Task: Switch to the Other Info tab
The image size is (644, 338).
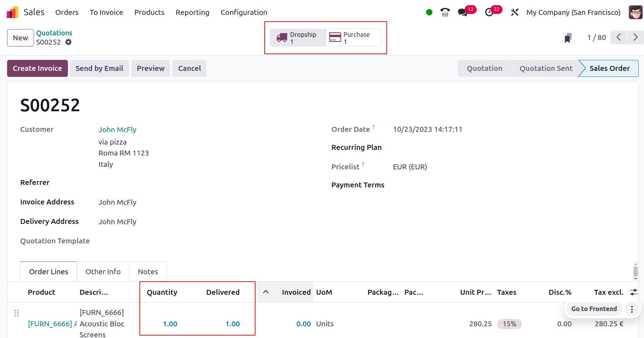Action: (x=103, y=271)
